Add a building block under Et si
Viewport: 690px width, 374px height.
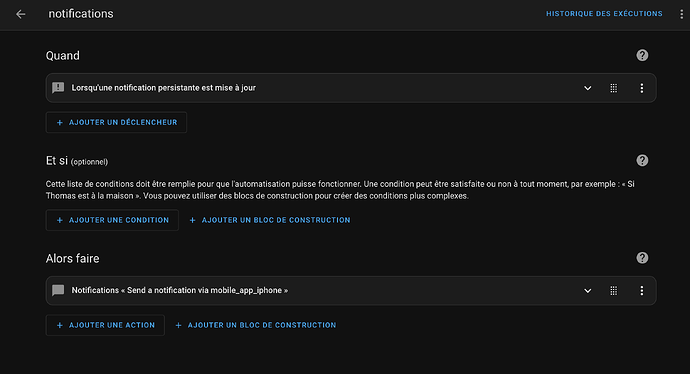click(x=270, y=220)
